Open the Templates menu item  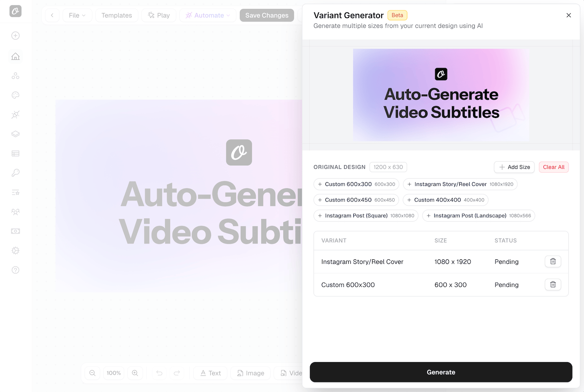tap(116, 15)
